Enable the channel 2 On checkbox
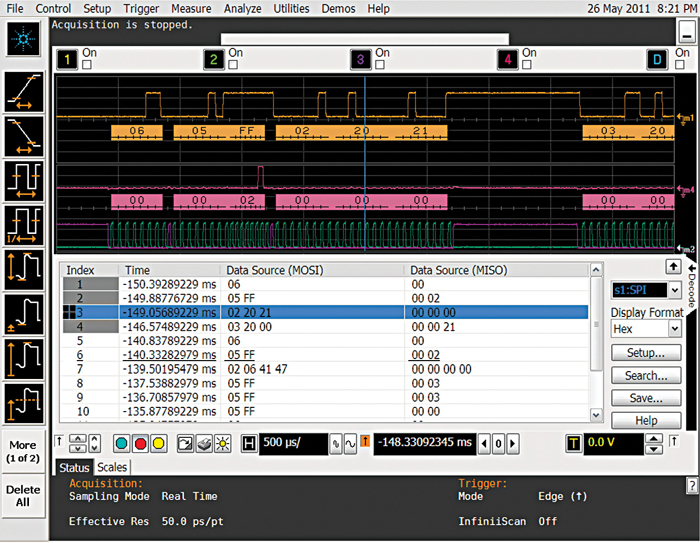This screenshot has height=543, width=700. [x=234, y=65]
